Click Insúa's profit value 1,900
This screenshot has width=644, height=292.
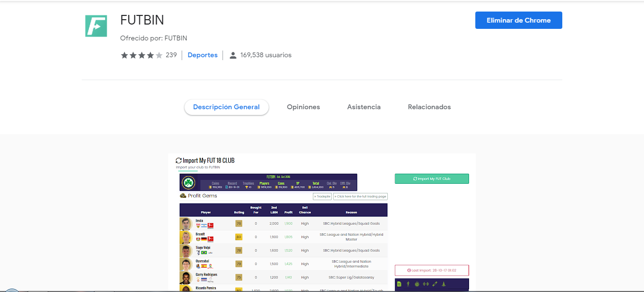click(x=288, y=223)
